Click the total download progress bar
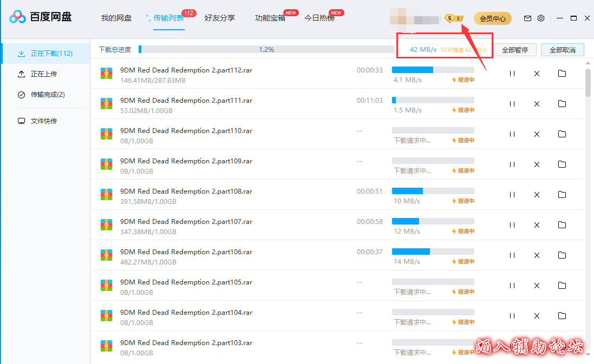This screenshot has width=594, height=364. [267, 49]
